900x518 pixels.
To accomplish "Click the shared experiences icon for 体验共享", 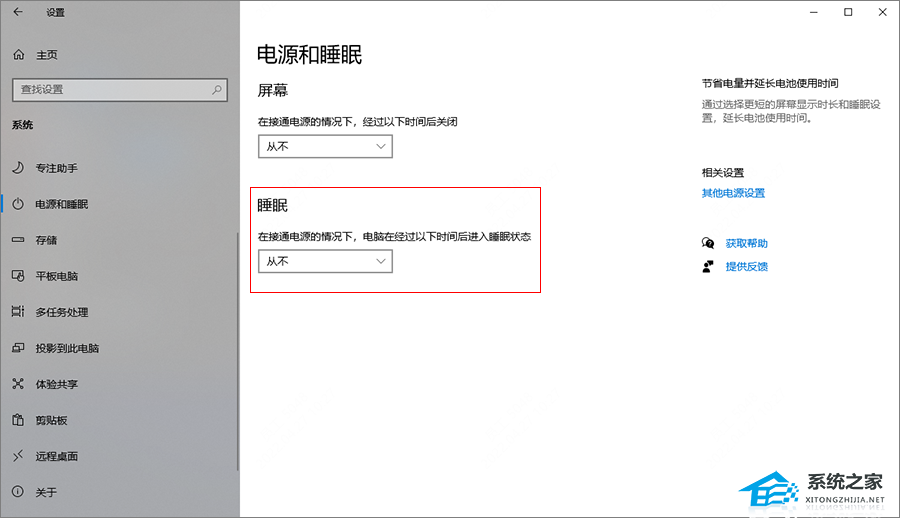I will pos(18,384).
